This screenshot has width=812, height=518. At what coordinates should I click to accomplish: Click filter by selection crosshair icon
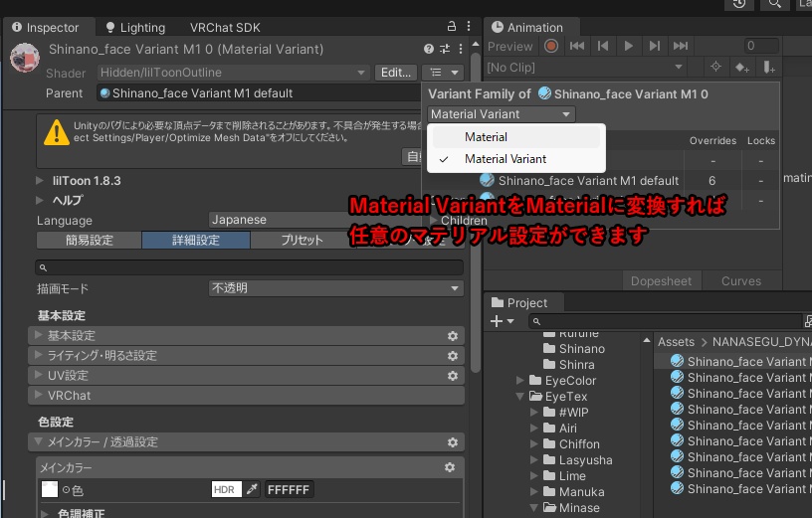pos(715,67)
